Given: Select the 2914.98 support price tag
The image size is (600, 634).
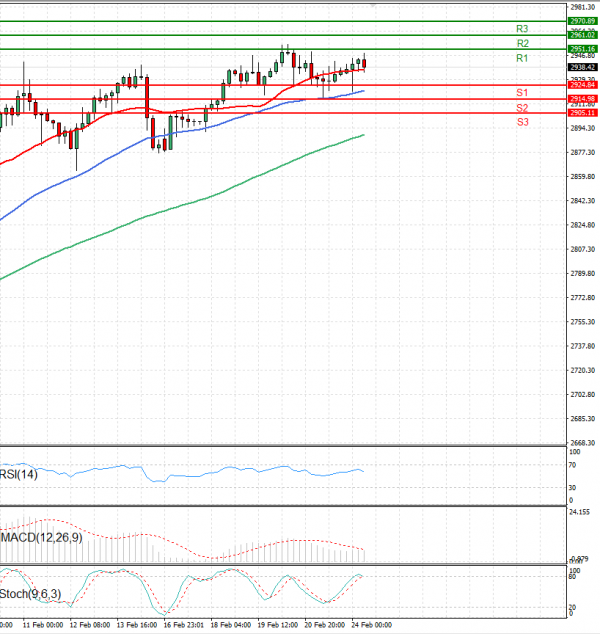Looking at the screenshot, I should [583, 99].
